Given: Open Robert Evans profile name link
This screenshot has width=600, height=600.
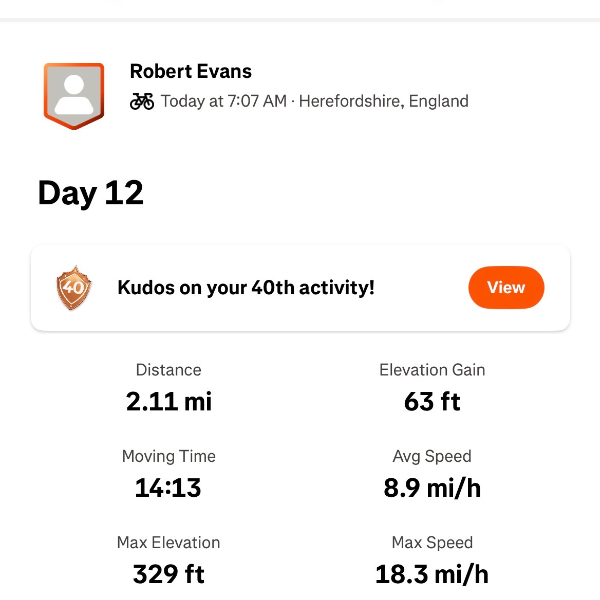Looking at the screenshot, I should (190, 71).
